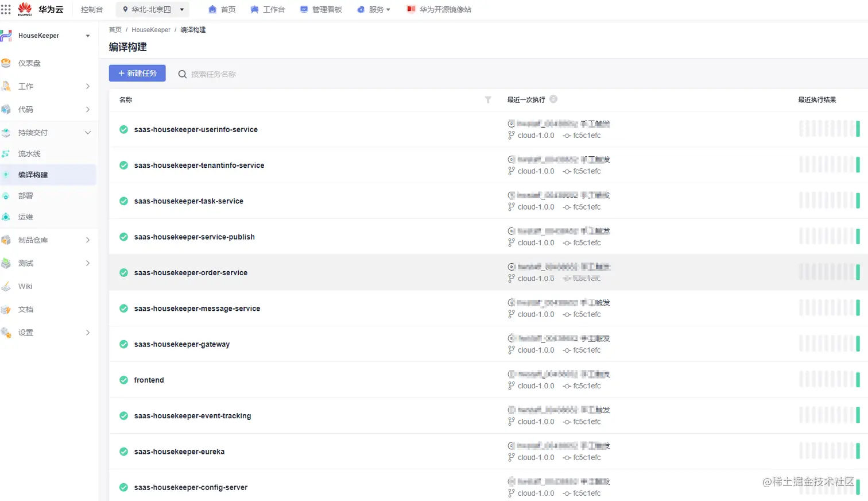868x501 pixels.
Task: Open the 控制台 console link
Action: [x=92, y=10]
